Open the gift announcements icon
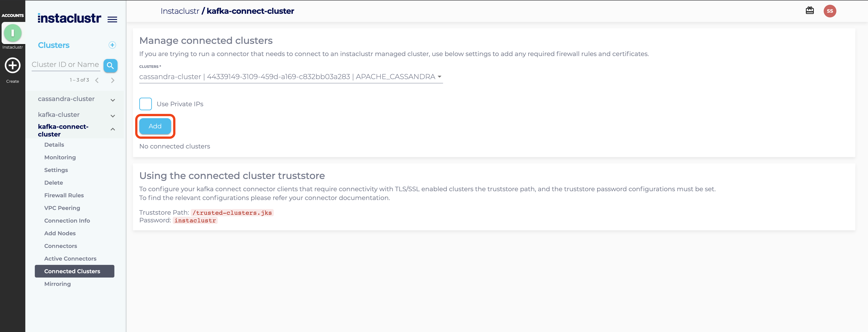 pyautogui.click(x=809, y=11)
